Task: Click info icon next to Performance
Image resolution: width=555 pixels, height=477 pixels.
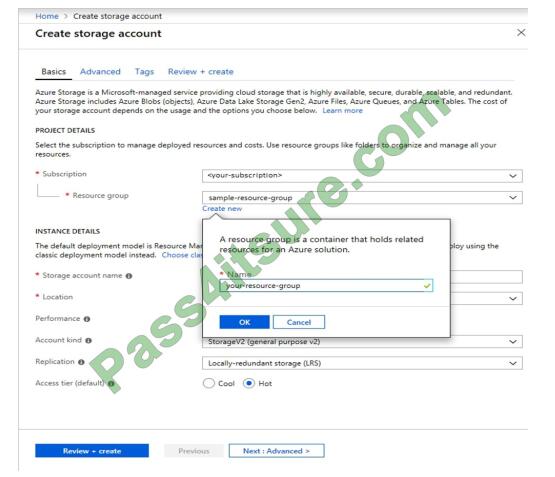Action: (87, 319)
